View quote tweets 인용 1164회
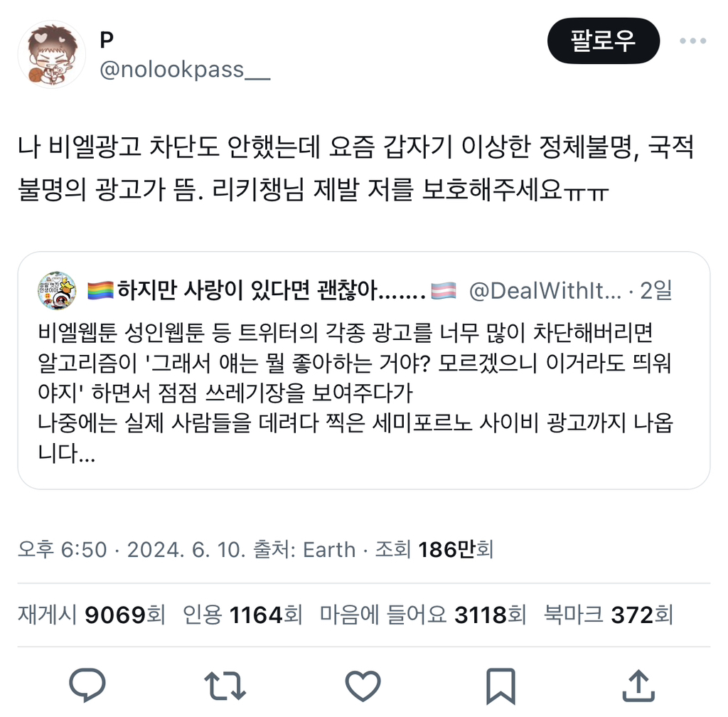Viewport: 728px width, 717px height. pyautogui.click(x=242, y=615)
